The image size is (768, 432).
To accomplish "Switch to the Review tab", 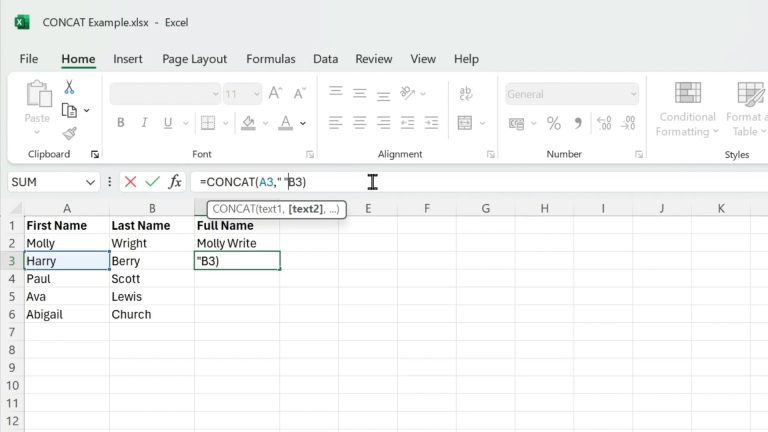I will coord(374,59).
